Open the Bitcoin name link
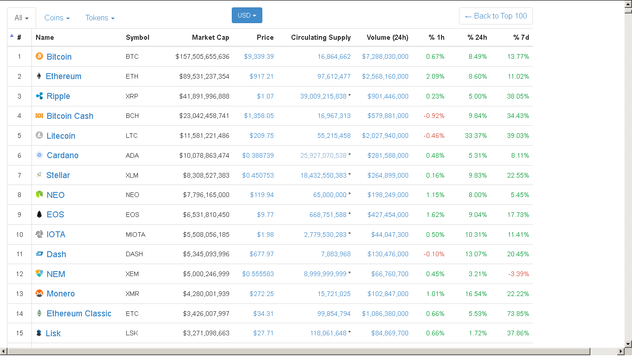The image size is (632, 364). pyautogui.click(x=59, y=56)
